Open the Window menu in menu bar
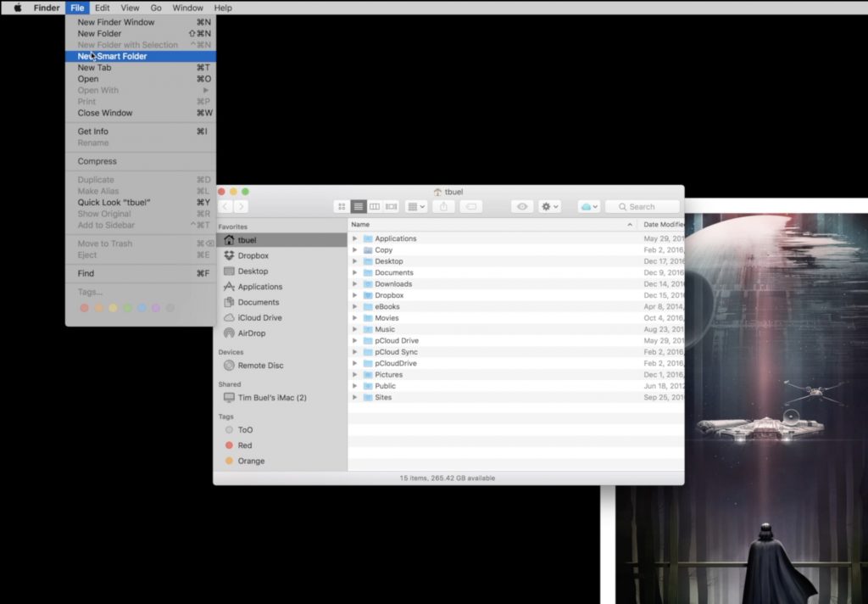This screenshot has width=868, height=604. click(187, 8)
